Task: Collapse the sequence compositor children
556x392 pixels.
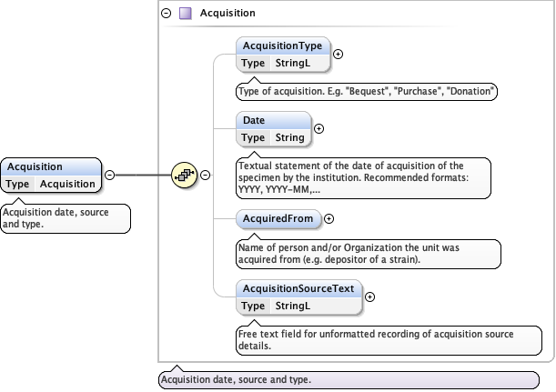Action: [x=205, y=175]
